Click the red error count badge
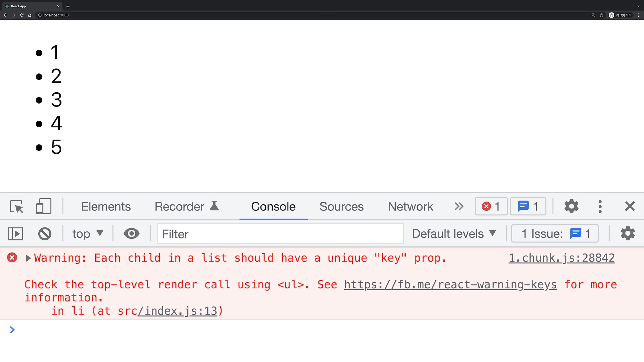 coord(491,206)
